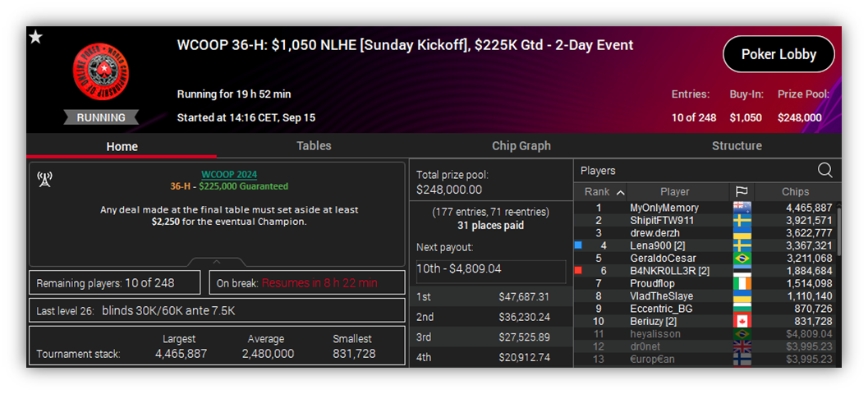The height and width of the screenshot is (394, 868).
Task: Click the flag column header icon
Action: coord(742,192)
